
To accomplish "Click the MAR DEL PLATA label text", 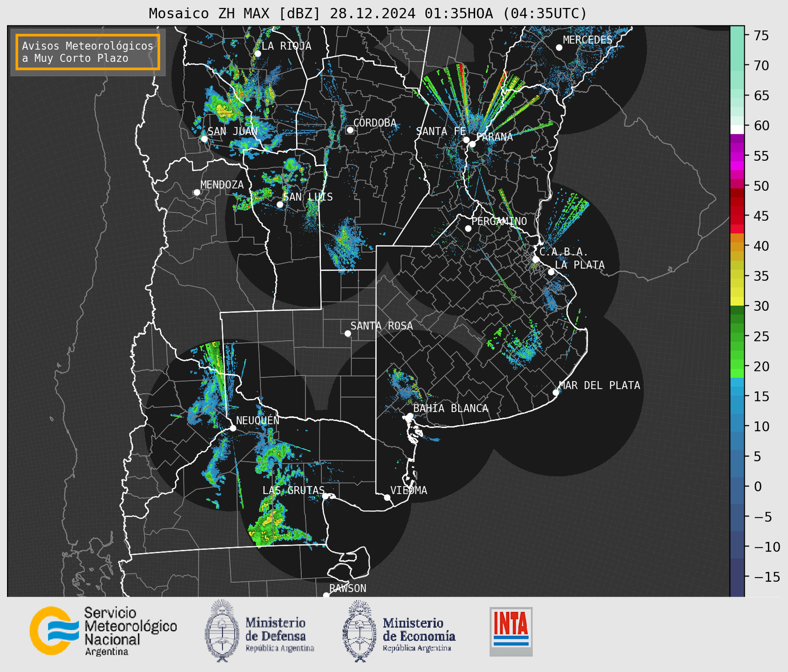I will [599, 386].
